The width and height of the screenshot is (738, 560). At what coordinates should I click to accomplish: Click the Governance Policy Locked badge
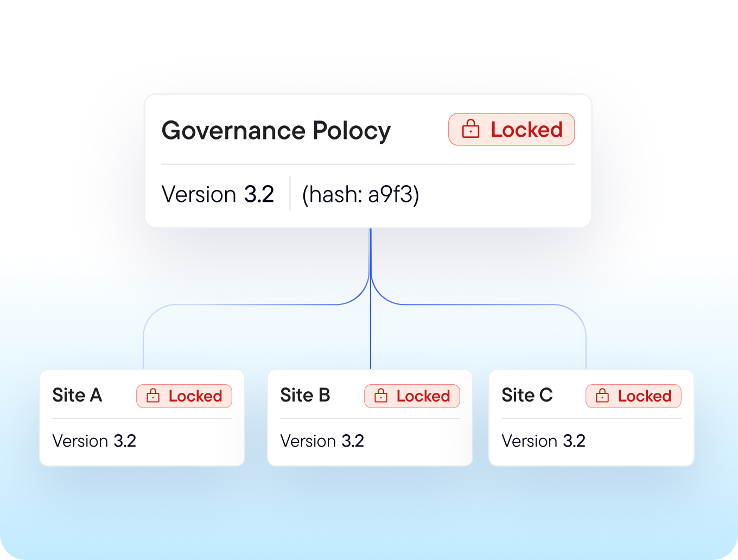pos(511,129)
